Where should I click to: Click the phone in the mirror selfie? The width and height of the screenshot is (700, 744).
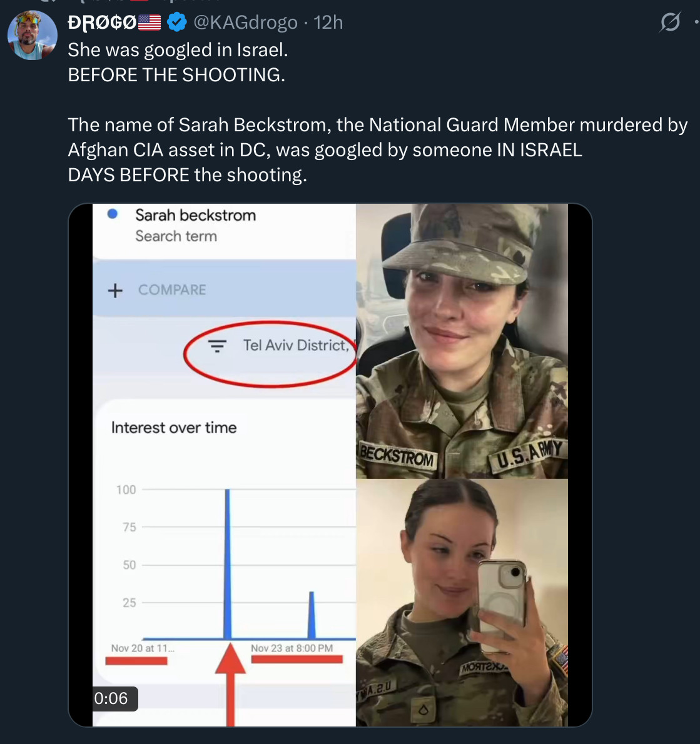[502, 594]
